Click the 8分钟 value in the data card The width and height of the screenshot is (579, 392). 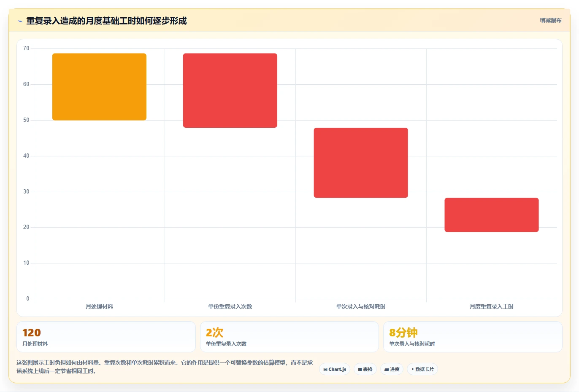pos(403,333)
